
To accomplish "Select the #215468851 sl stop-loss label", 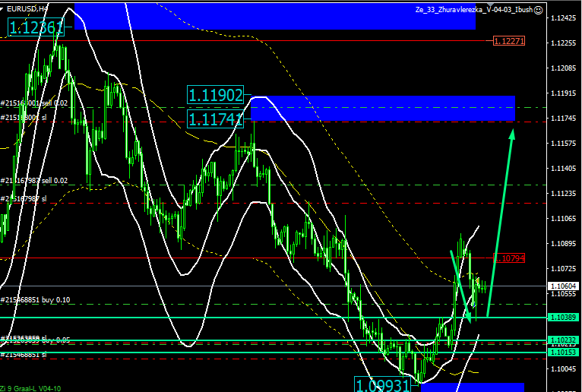I will coord(24,355).
